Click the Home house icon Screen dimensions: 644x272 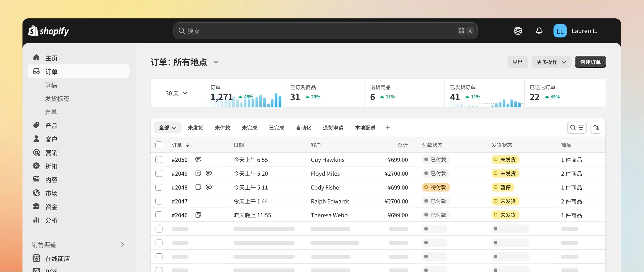tap(36, 58)
